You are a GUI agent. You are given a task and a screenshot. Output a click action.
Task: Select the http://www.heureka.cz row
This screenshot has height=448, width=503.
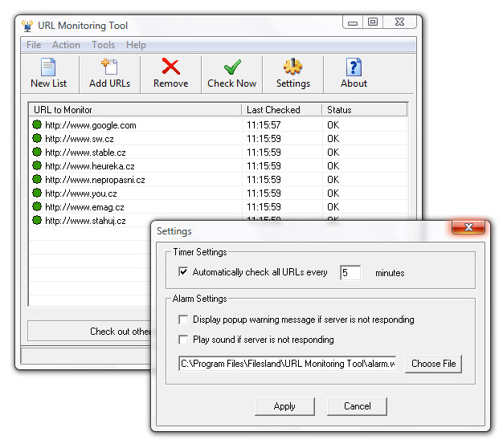point(219,166)
